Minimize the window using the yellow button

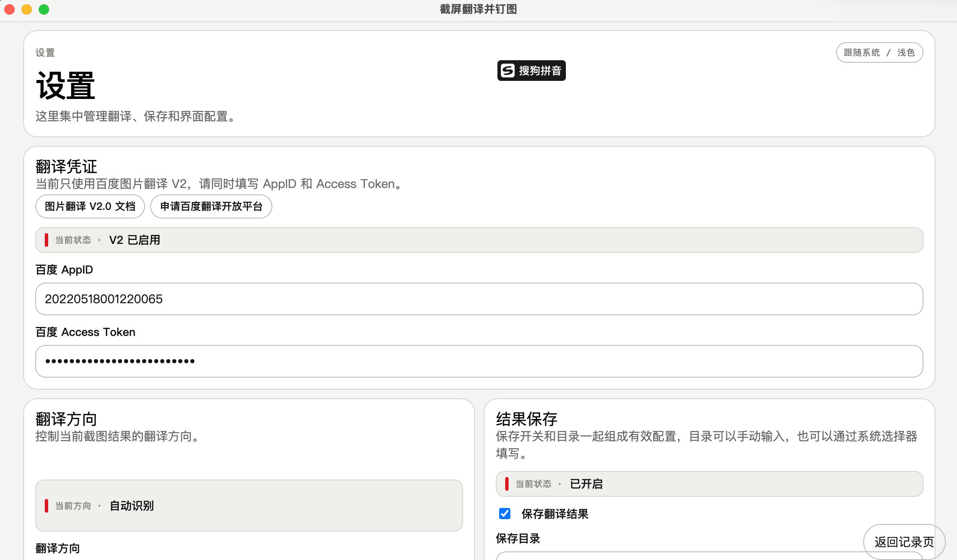click(x=27, y=9)
